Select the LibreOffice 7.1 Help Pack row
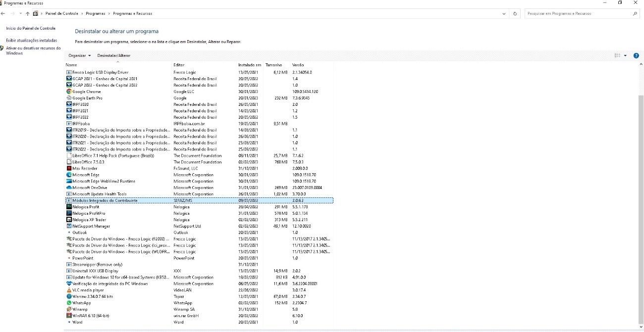 coord(199,155)
